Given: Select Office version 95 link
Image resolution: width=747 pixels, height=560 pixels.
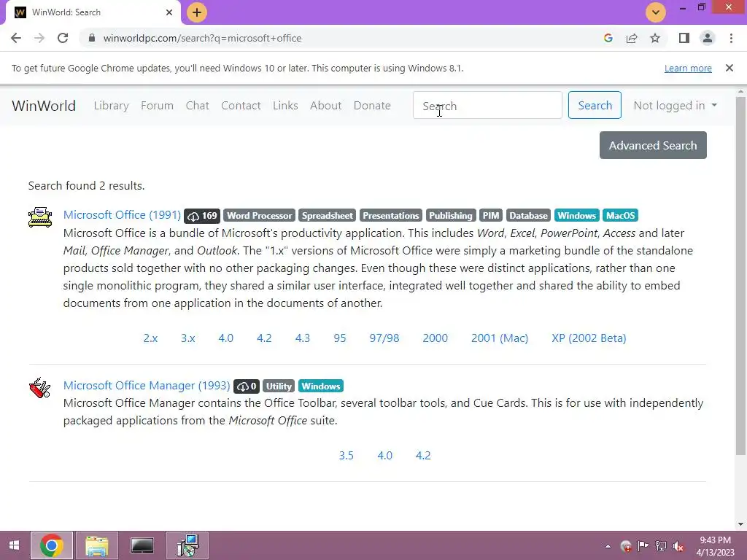Looking at the screenshot, I should point(340,338).
